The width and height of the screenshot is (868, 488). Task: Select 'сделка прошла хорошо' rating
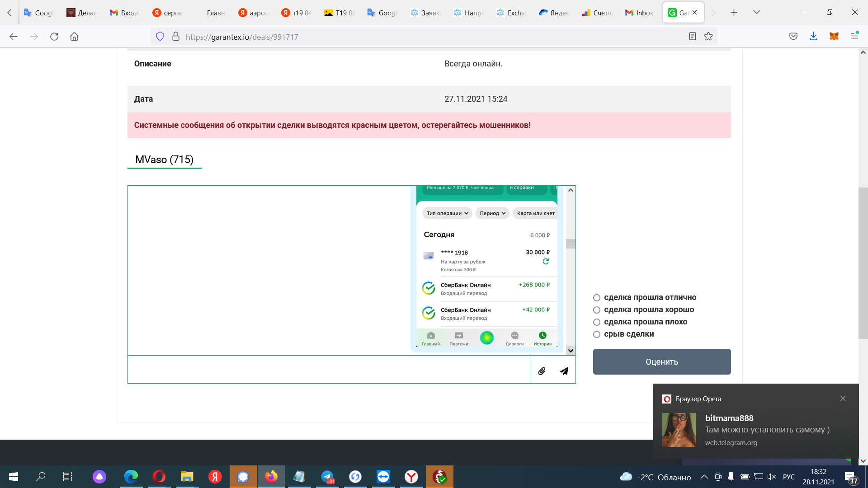click(x=597, y=310)
